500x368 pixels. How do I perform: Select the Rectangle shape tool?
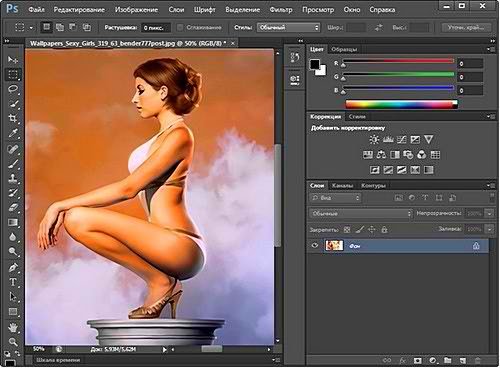[x=13, y=312]
